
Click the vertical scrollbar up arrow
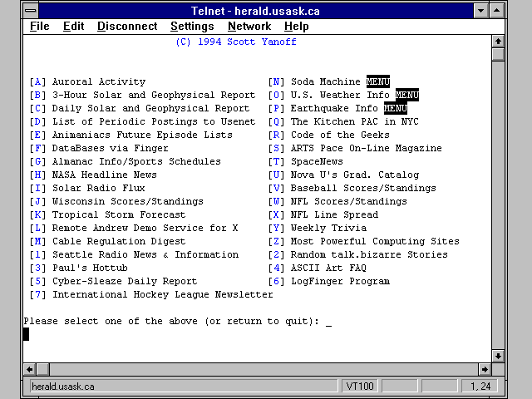tap(498, 41)
